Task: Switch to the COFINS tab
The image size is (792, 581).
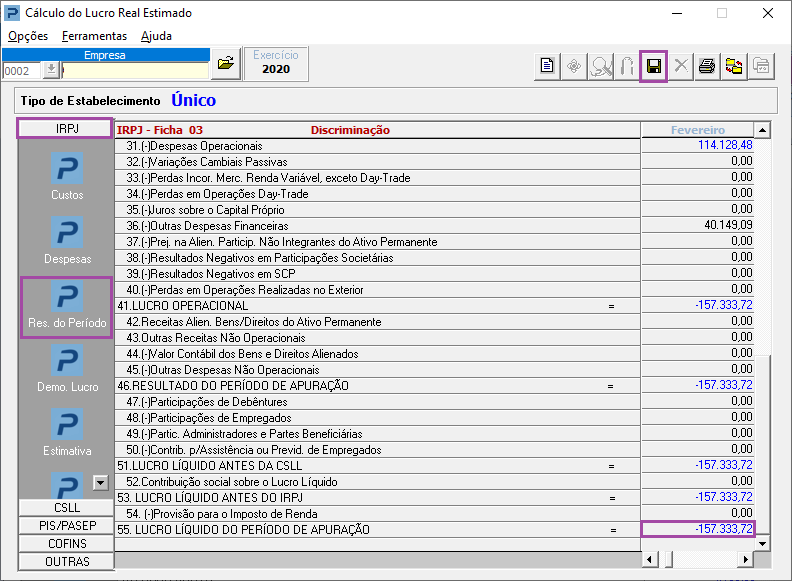Action: point(67,544)
